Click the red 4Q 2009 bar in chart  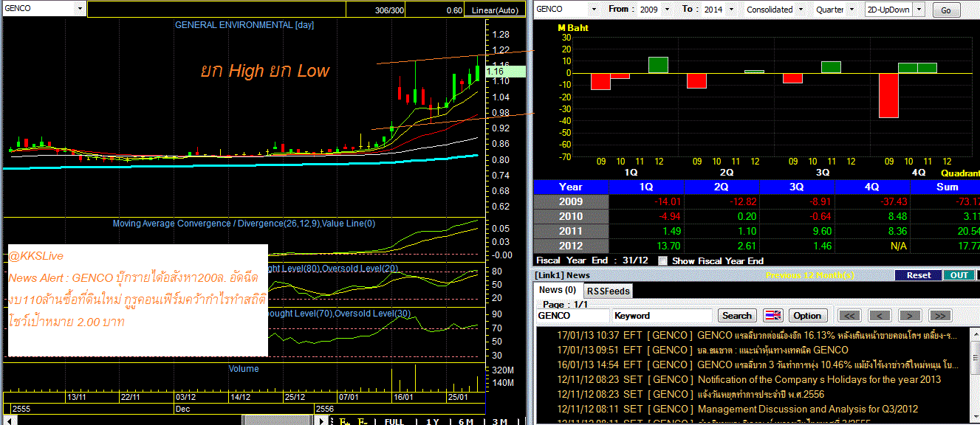pos(888,95)
